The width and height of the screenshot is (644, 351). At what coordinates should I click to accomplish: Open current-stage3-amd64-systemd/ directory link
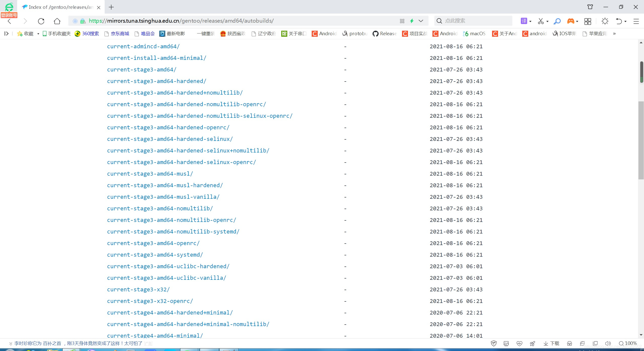point(155,255)
